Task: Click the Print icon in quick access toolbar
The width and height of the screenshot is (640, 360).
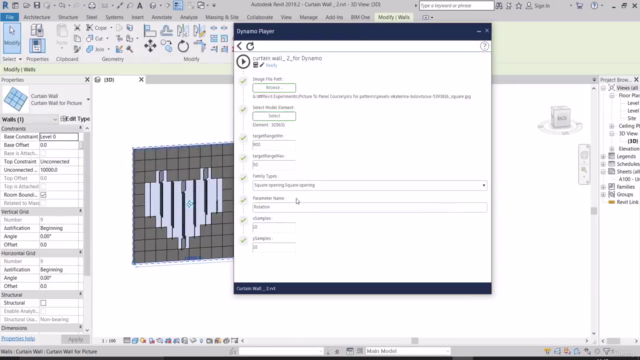Action: pyautogui.click(x=92, y=6)
